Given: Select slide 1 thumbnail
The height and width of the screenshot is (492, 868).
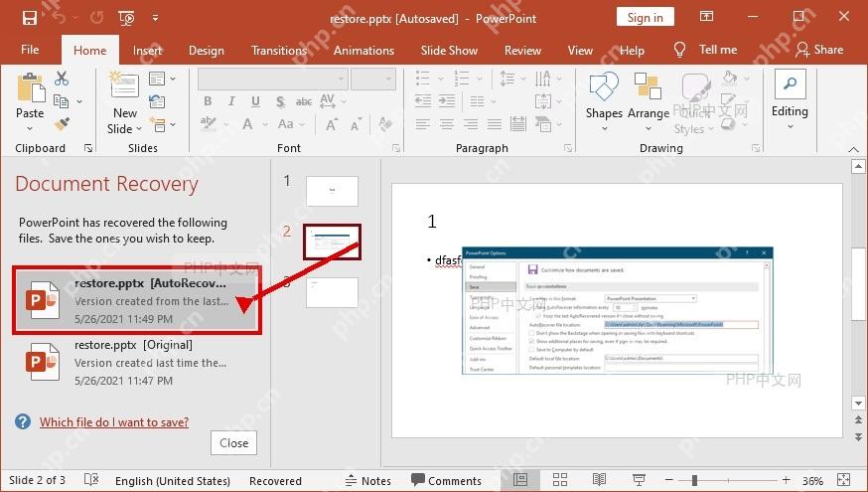Looking at the screenshot, I should [332, 191].
